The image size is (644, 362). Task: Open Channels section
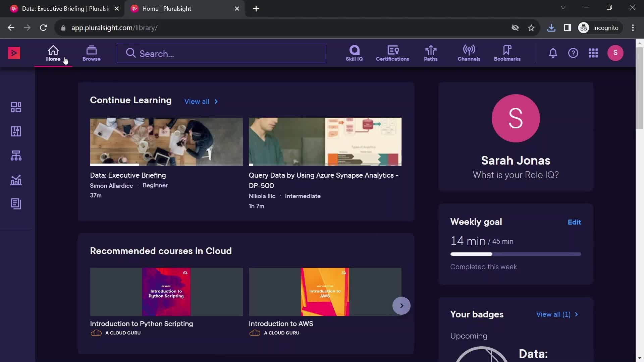[x=469, y=53]
